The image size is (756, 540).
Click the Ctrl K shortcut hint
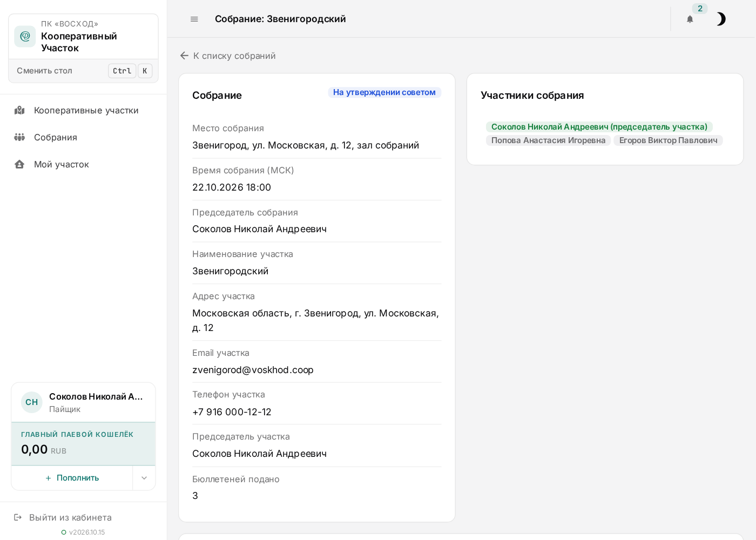click(130, 71)
